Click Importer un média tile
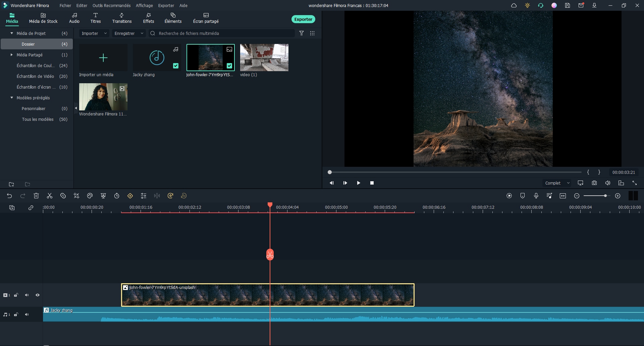Screen dimensions: 644x346 pos(103,58)
